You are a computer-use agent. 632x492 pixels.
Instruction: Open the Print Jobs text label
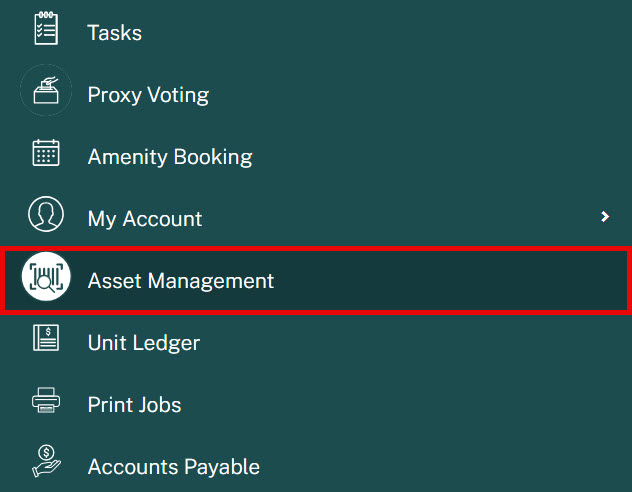[134, 405]
